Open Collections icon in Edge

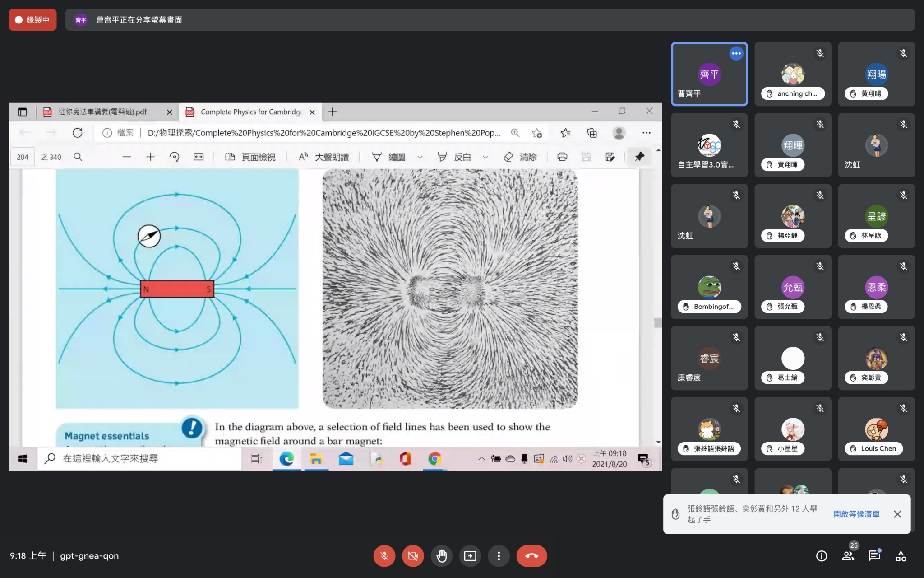pyautogui.click(x=591, y=133)
